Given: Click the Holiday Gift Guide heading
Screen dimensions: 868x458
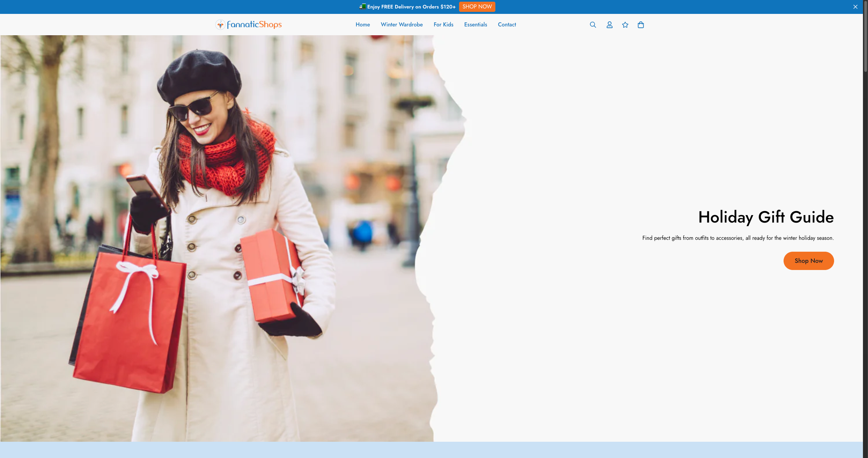Looking at the screenshot, I should [x=766, y=217].
